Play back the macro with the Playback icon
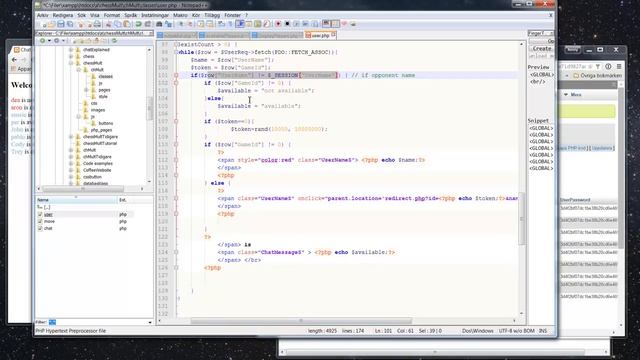The image size is (640, 360). click(296, 24)
